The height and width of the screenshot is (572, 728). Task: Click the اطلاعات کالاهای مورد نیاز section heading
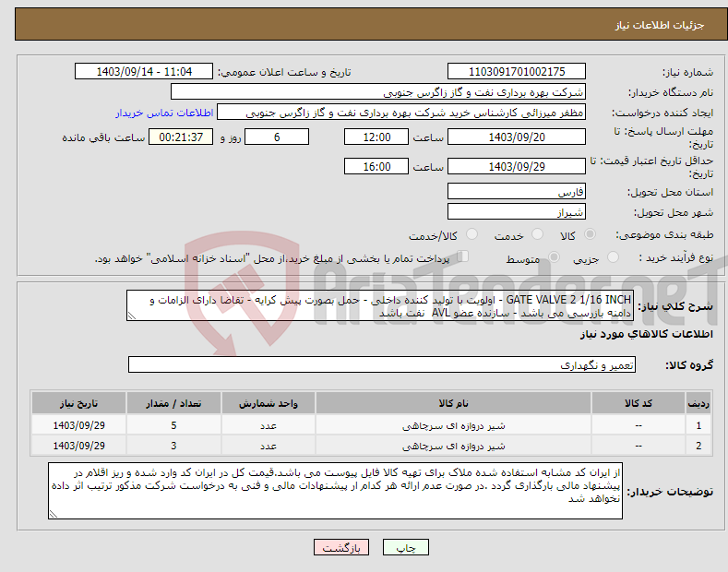coord(646,334)
